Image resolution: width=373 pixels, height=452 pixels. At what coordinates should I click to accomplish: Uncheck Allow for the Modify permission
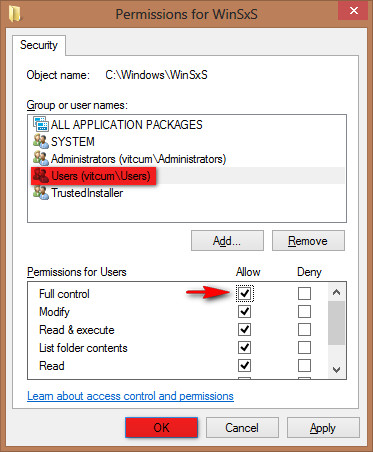tap(245, 312)
